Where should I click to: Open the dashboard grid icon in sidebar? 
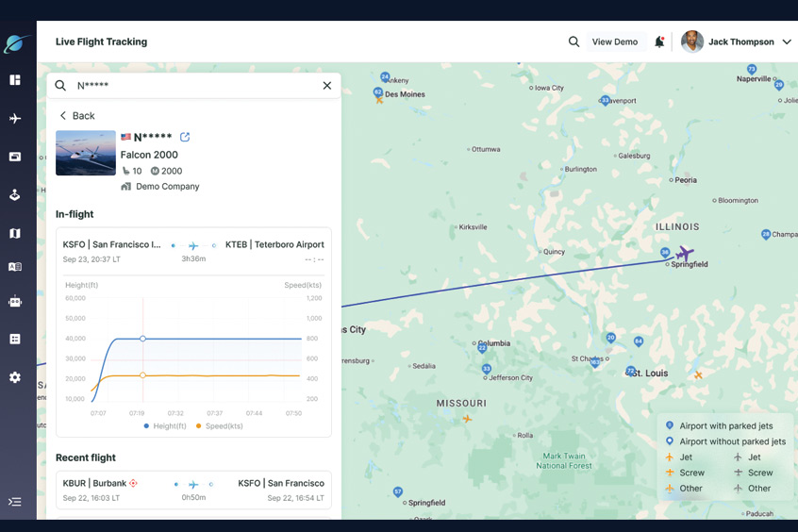click(15, 80)
